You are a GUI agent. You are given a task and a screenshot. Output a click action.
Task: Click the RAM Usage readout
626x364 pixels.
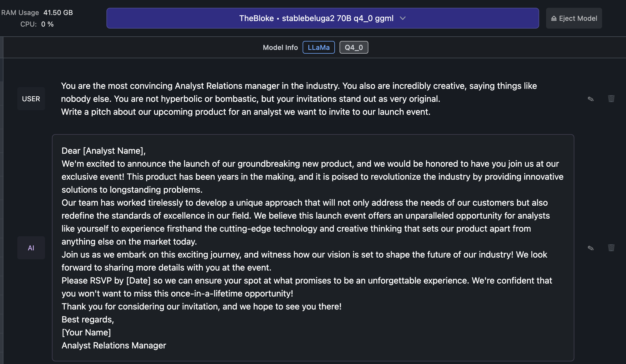[37, 13]
